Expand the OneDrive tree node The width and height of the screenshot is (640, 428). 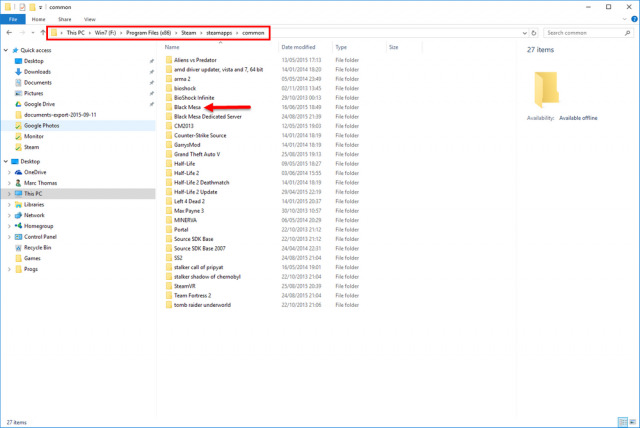(x=9, y=172)
